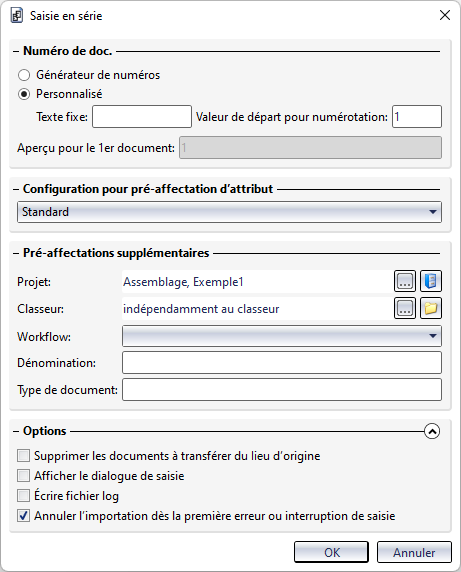The image size is (461, 572).
Task: Click the Saisie en série title icon
Action: (x=16, y=16)
